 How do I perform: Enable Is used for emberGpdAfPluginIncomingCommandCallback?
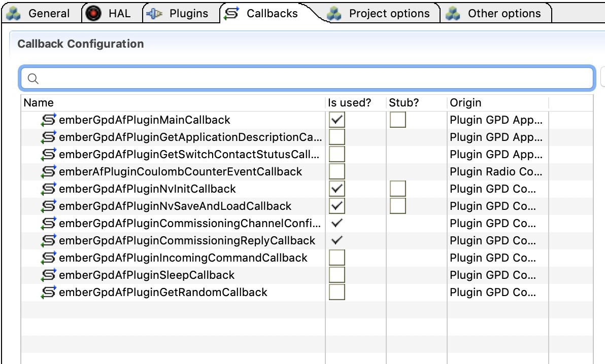[337, 257]
